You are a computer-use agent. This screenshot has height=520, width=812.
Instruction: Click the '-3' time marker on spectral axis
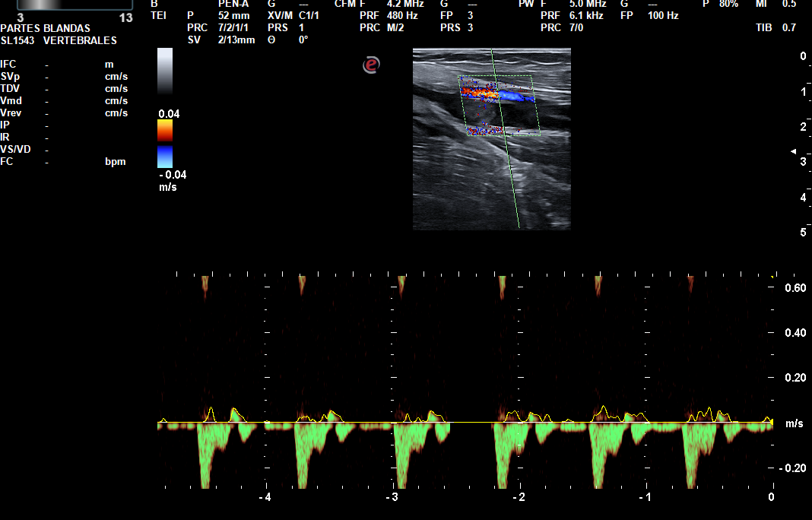pos(392,496)
